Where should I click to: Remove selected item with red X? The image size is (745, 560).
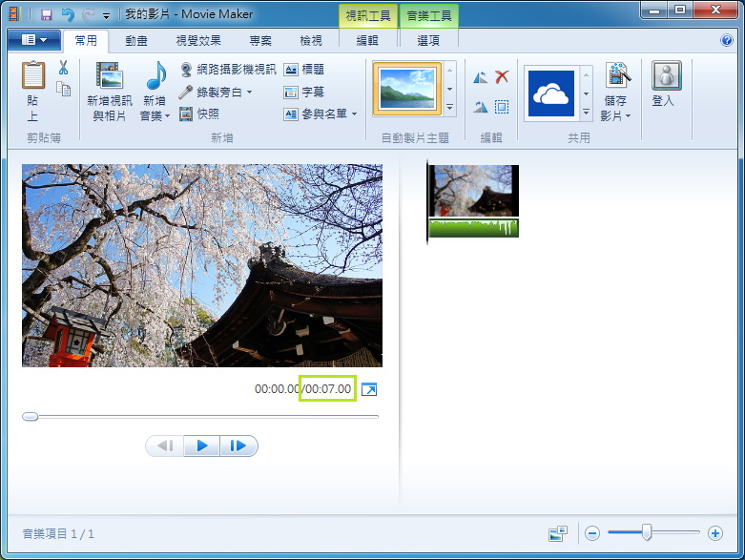tap(502, 77)
